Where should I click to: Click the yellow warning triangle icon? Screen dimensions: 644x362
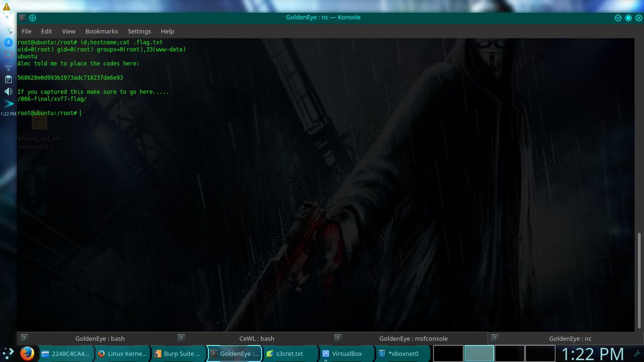(6, 6)
